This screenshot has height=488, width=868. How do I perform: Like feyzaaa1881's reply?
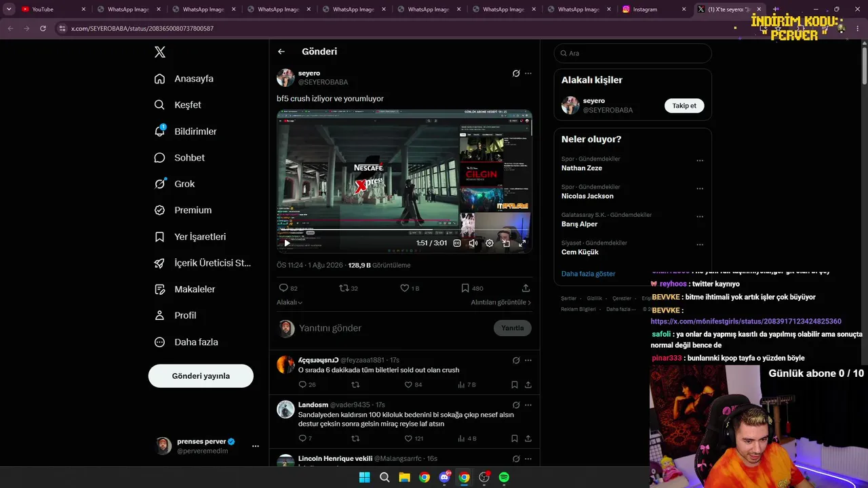pyautogui.click(x=408, y=385)
